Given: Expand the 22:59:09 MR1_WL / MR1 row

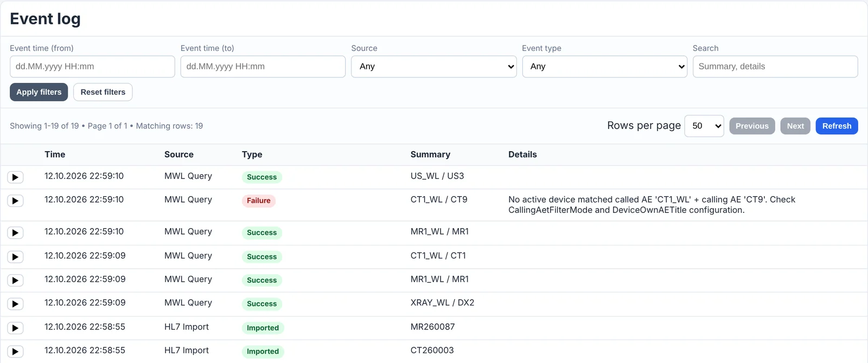Looking at the screenshot, I should click(15, 281).
